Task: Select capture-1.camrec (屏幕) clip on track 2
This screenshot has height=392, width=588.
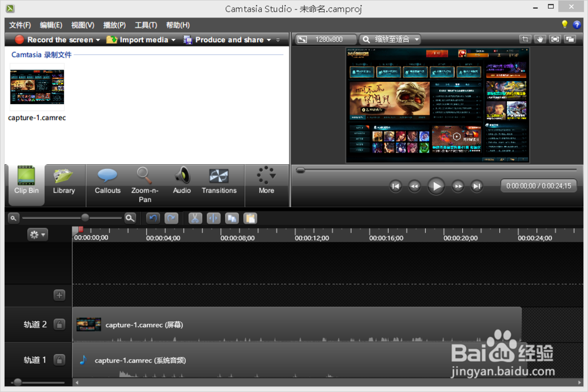Action: pyautogui.click(x=297, y=324)
